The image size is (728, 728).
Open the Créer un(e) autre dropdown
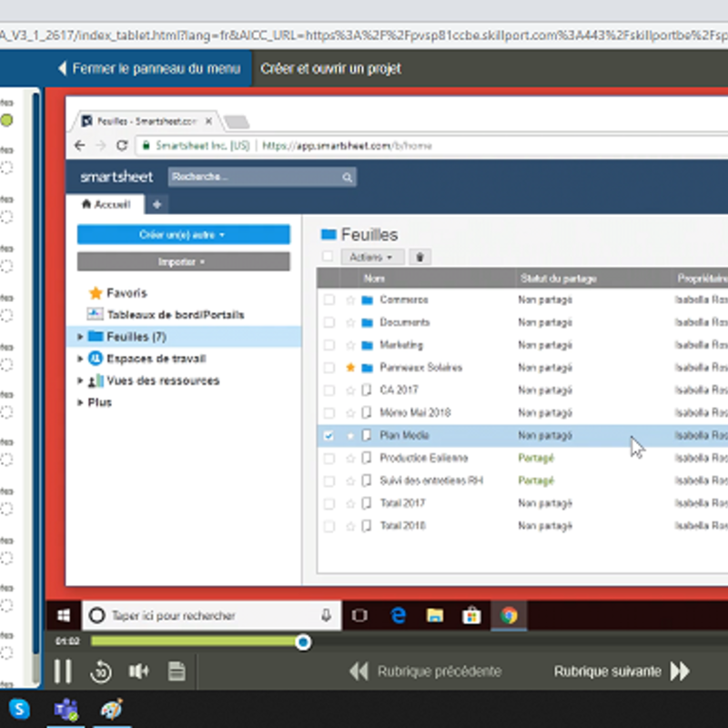(184, 235)
